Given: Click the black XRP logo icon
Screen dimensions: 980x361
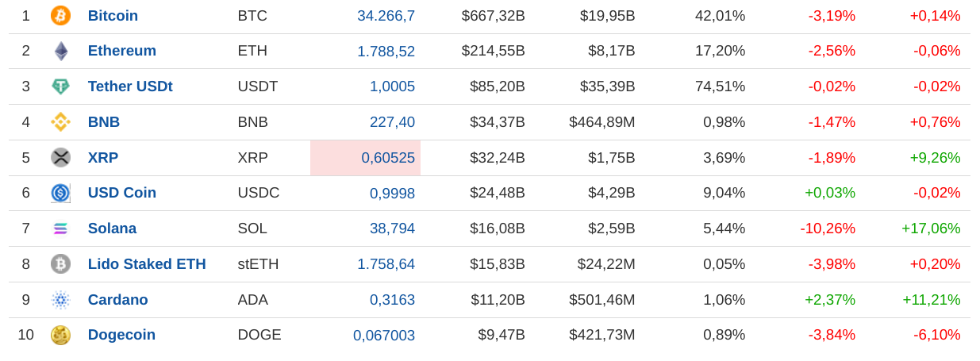Looking at the screenshot, I should 60,158.
